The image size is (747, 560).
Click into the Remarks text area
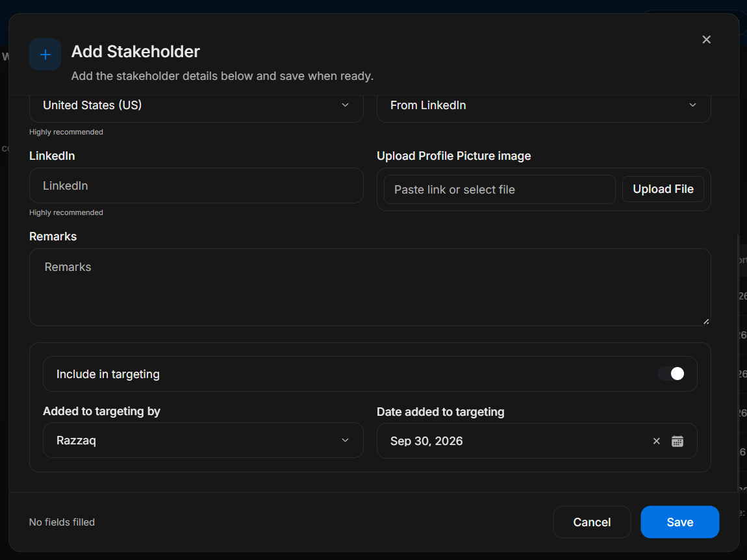pyautogui.click(x=370, y=287)
